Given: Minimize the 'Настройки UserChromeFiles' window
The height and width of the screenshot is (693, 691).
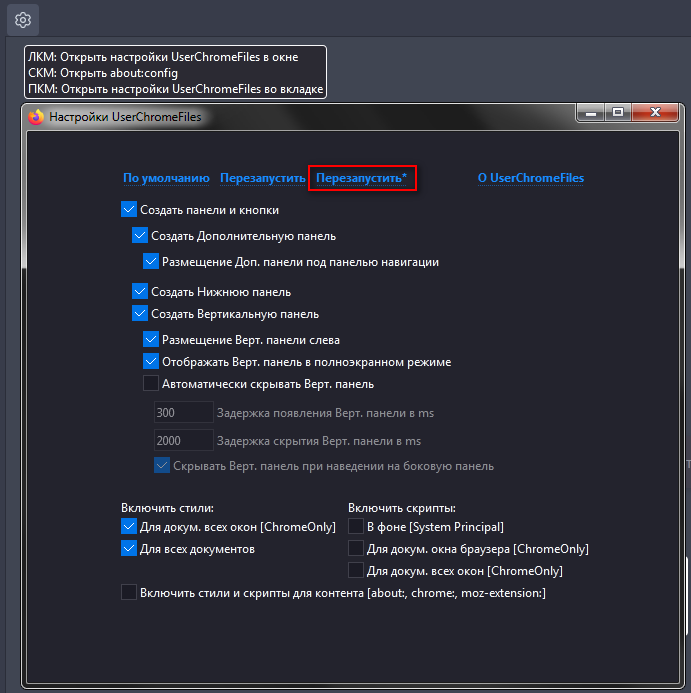Looking at the screenshot, I should pos(591,113).
